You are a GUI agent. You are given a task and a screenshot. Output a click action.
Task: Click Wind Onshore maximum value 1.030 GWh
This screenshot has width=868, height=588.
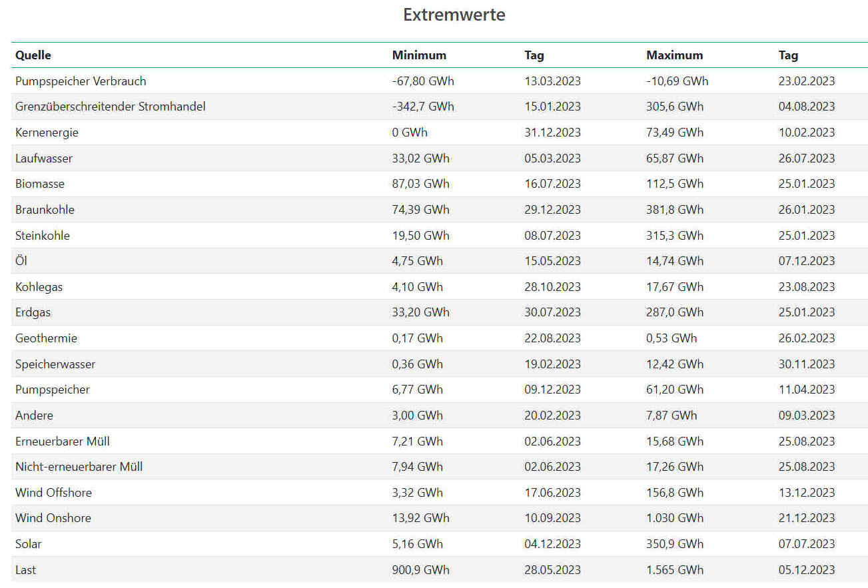click(x=675, y=518)
